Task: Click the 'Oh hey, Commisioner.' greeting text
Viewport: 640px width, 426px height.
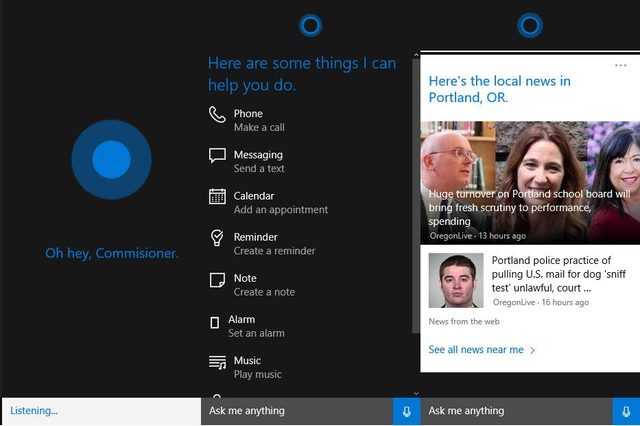Action: point(112,253)
